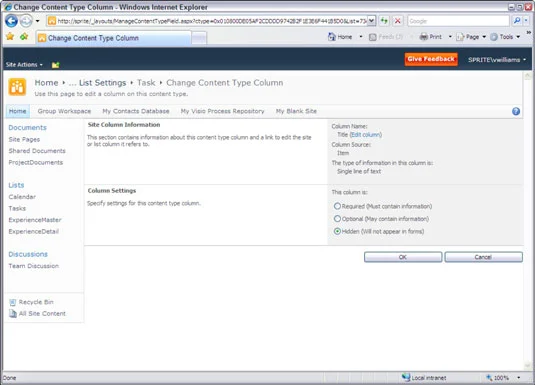This screenshot has height=385, width=535.
Task: Click the Local intranet security zone icon
Action: 406,377
